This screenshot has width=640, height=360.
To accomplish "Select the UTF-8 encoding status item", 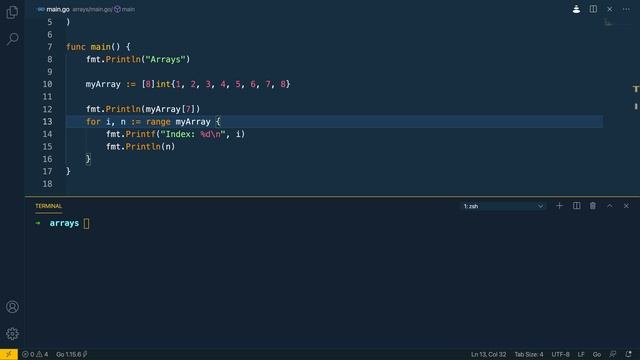I will (560, 354).
